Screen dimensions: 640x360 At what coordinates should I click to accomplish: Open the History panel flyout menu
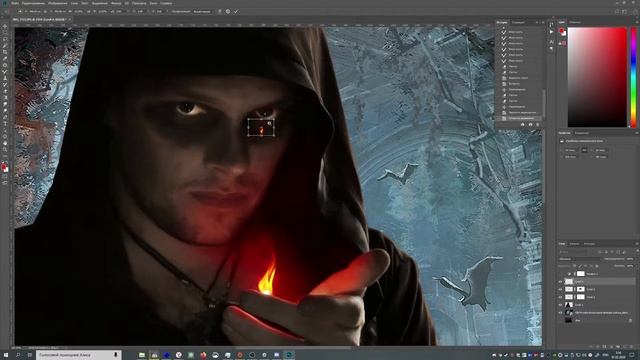coord(542,22)
